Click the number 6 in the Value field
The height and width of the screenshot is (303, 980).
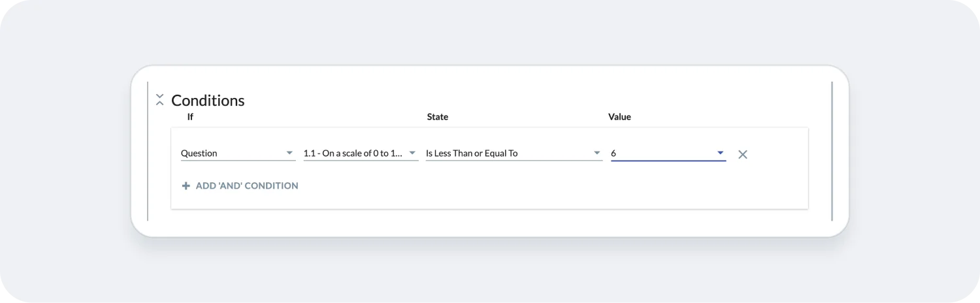[613, 153]
